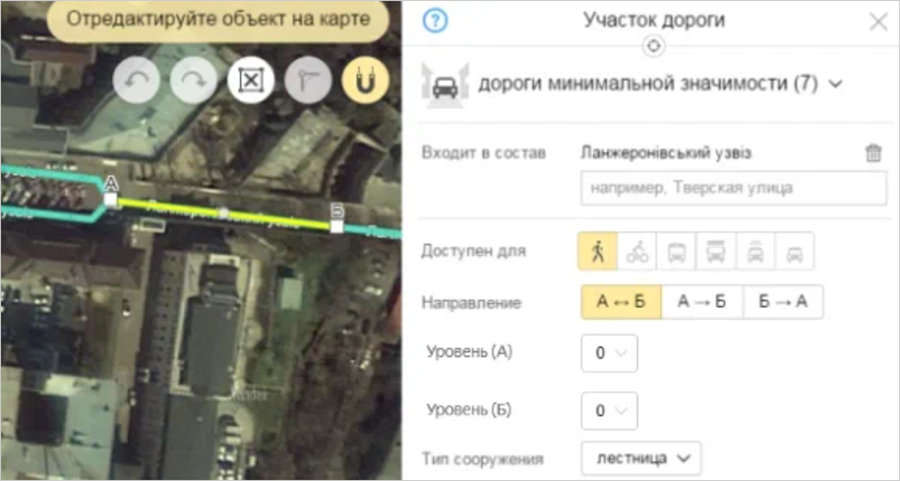The image size is (900, 481).
Task: Enable truck access icon
Action: tap(716, 252)
